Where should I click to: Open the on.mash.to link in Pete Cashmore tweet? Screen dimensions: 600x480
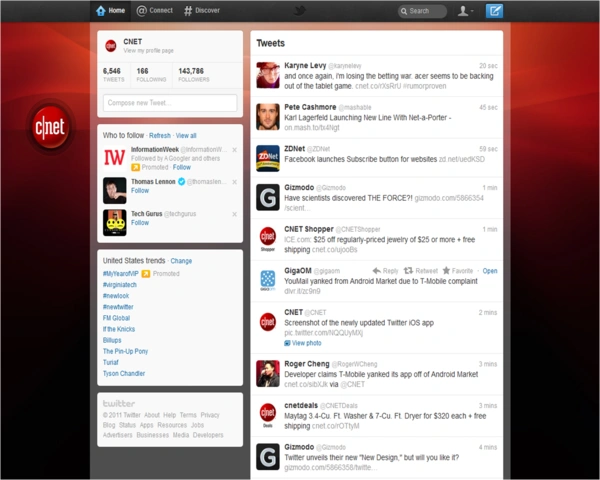(311, 127)
